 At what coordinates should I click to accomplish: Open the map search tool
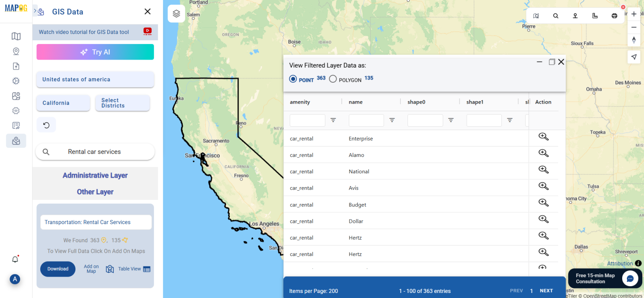556,16
